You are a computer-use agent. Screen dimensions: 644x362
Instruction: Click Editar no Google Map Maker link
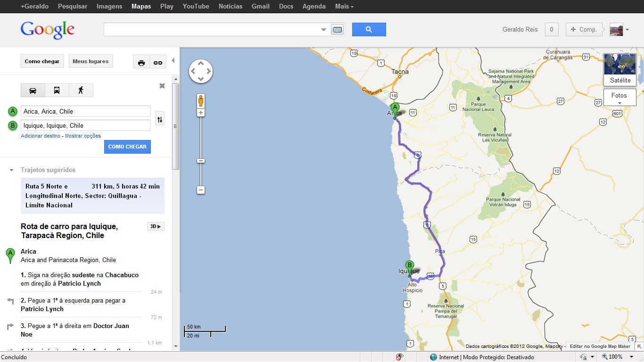coord(600,346)
